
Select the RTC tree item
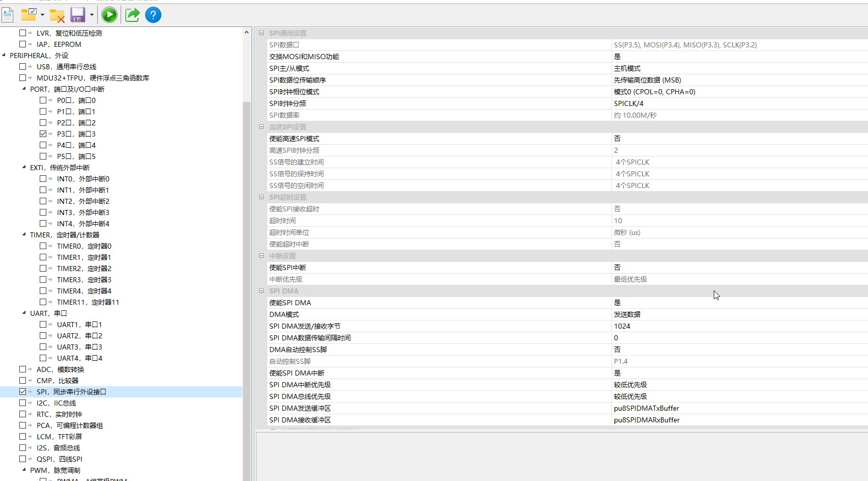click(59, 414)
